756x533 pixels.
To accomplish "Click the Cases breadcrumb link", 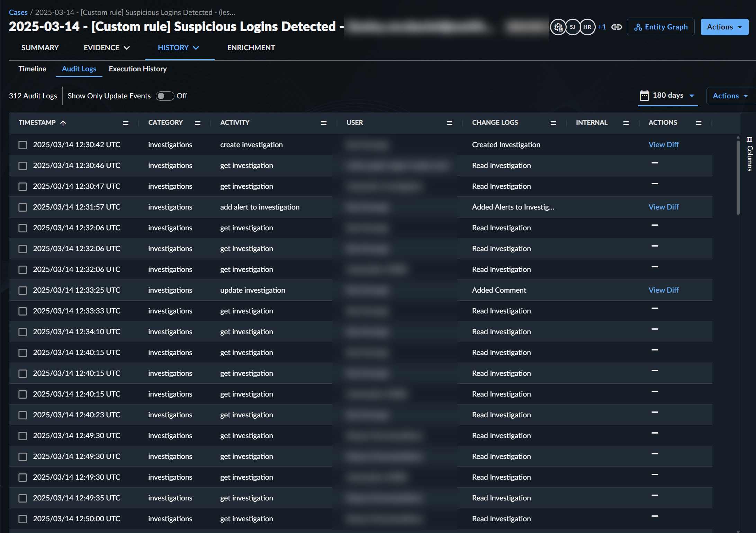I will pyautogui.click(x=18, y=12).
